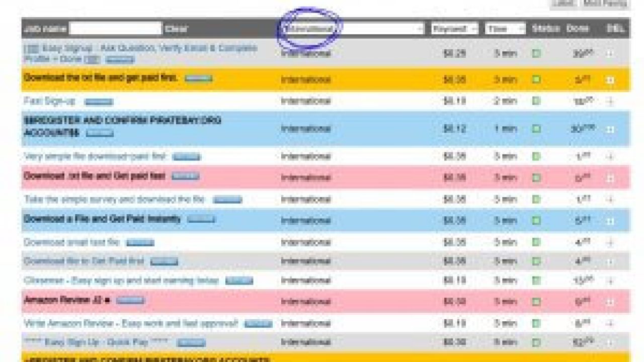
Task: Switch to the Latest tab
Action: [x=563, y=4]
